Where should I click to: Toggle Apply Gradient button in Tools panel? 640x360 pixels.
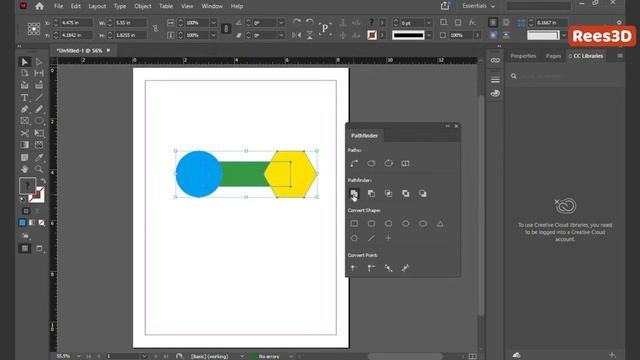click(x=32, y=223)
